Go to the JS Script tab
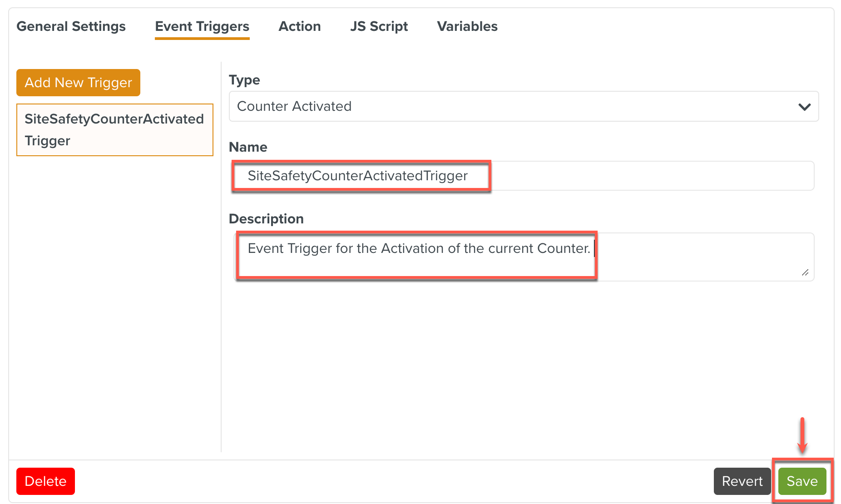Screen dimensions: 841x504 click(x=379, y=26)
